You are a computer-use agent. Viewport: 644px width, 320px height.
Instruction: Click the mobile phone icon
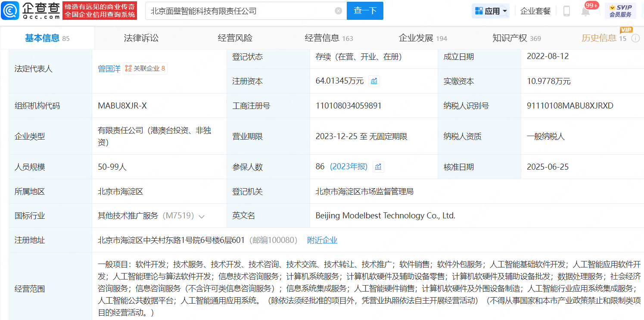coord(566,11)
